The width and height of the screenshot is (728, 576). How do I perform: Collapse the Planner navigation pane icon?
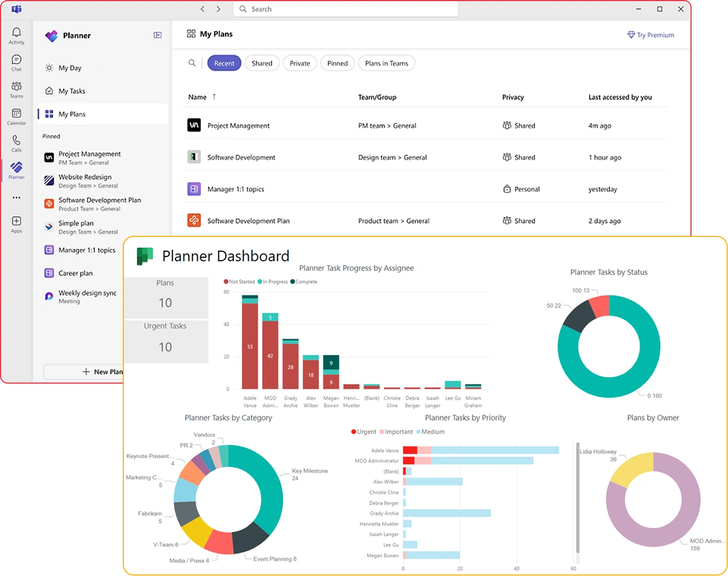158,35
